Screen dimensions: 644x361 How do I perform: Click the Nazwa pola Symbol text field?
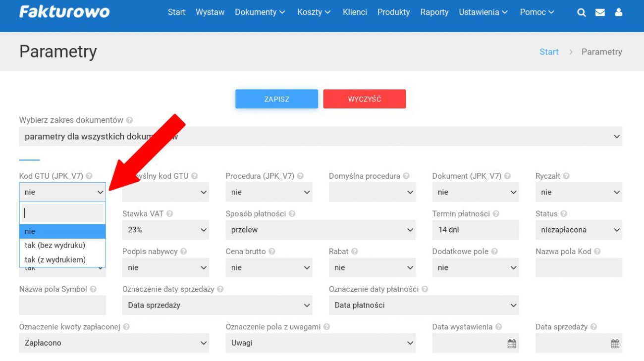pyautogui.click(x=62, y=305)
